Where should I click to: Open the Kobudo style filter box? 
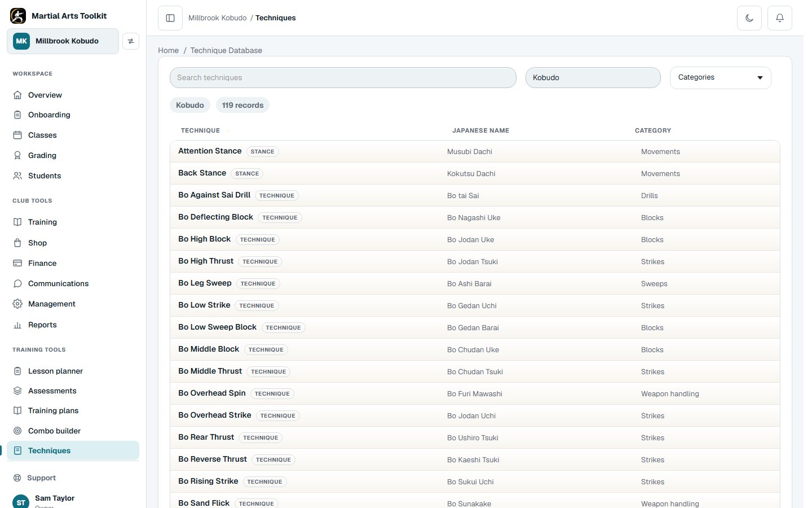[x=593, y=77]
